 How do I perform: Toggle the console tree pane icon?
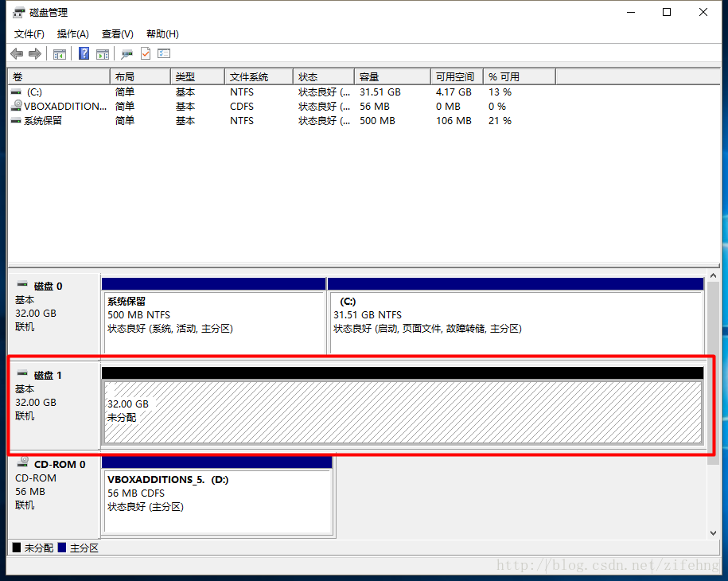point(60,54)
